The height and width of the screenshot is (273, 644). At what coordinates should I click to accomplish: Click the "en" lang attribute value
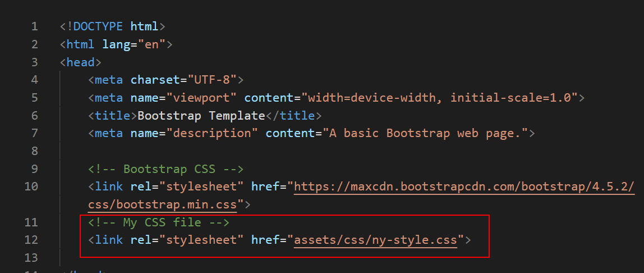(x=151, y=44)
